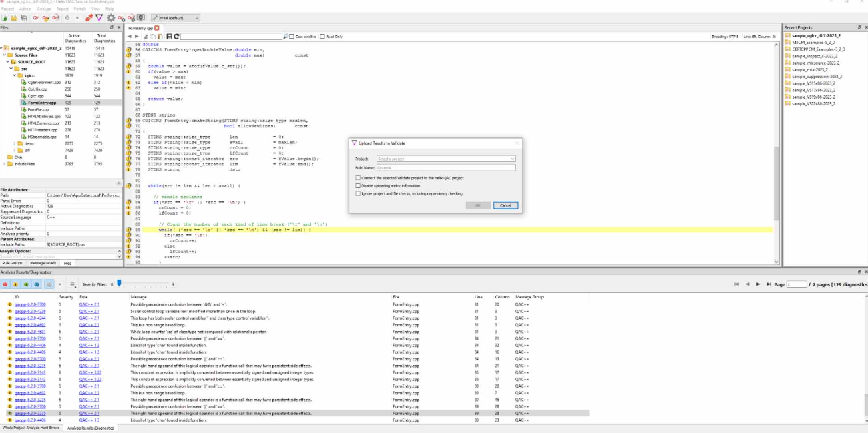Toggle the red error diagnostics filter icon
The width and height of the screenshot is (868, 433).
click(x=5, y=284)
